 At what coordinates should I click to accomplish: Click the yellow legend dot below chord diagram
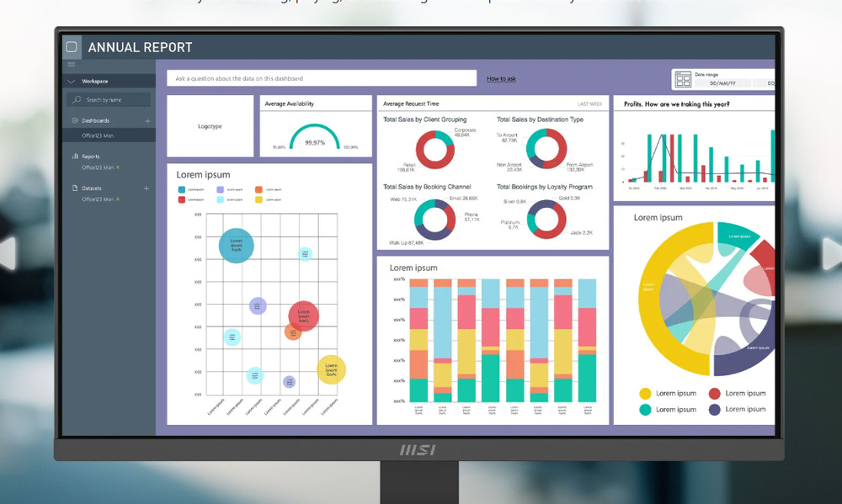coord(646,394)
